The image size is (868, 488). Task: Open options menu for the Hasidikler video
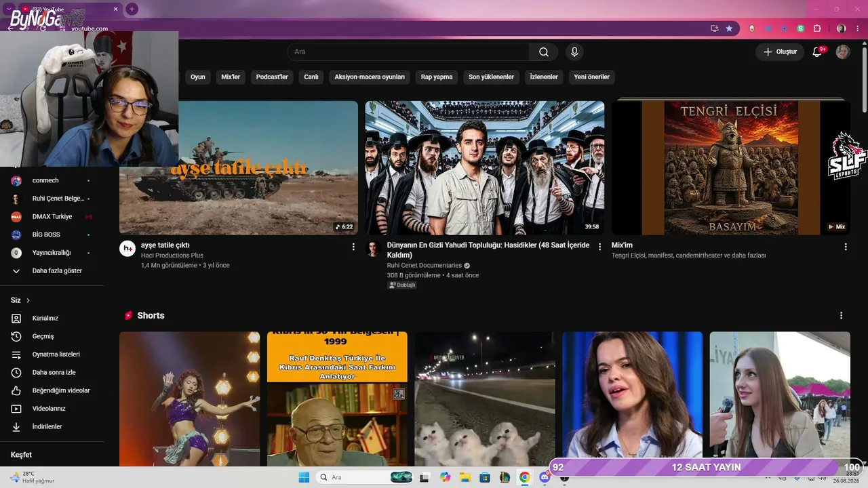599,247
